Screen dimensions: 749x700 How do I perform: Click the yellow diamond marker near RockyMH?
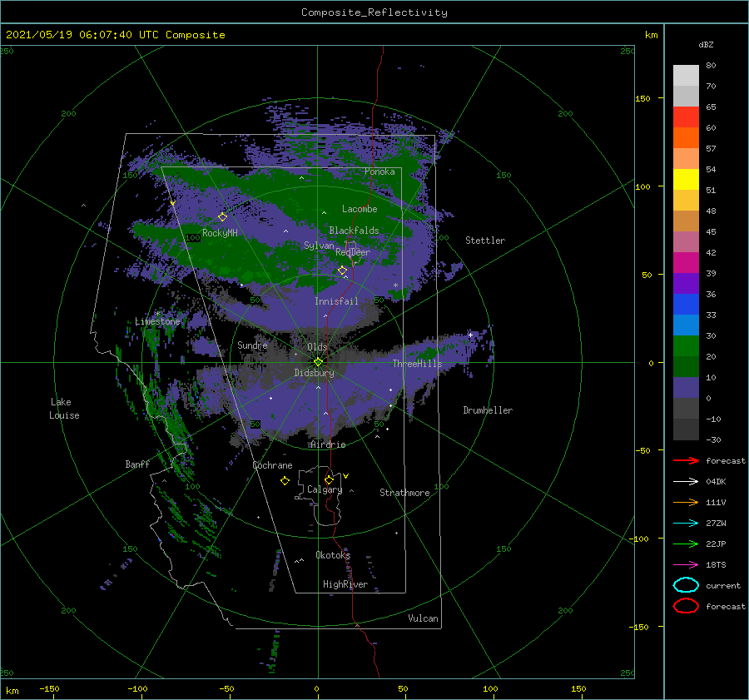(x=222, y=217)
